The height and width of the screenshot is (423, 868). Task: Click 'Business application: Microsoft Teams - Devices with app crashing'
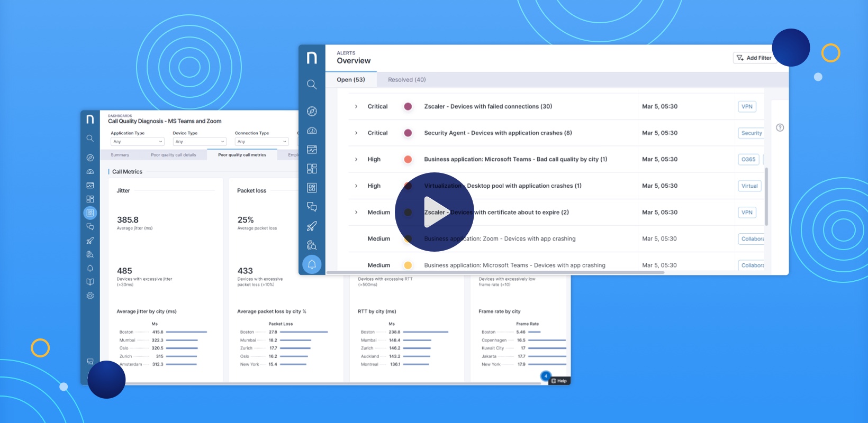(x=514, y=265)
